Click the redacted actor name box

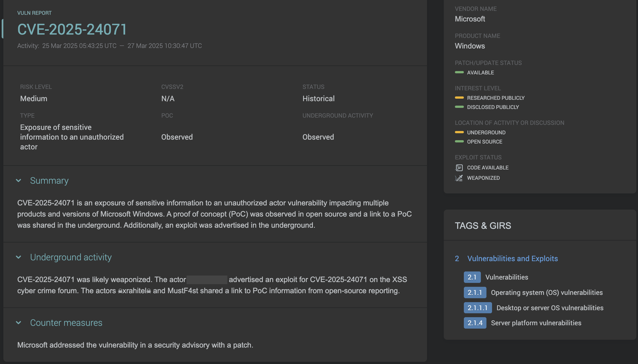[x=207, y=280]
